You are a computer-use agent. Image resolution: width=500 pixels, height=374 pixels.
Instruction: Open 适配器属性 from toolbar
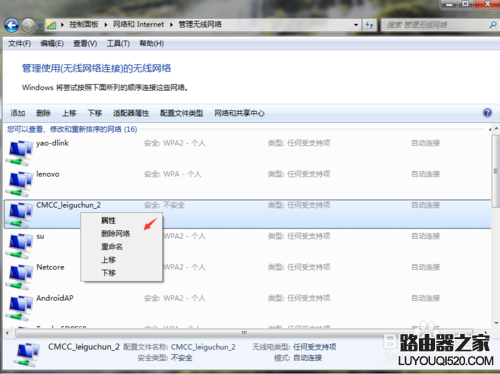(131, 113)
